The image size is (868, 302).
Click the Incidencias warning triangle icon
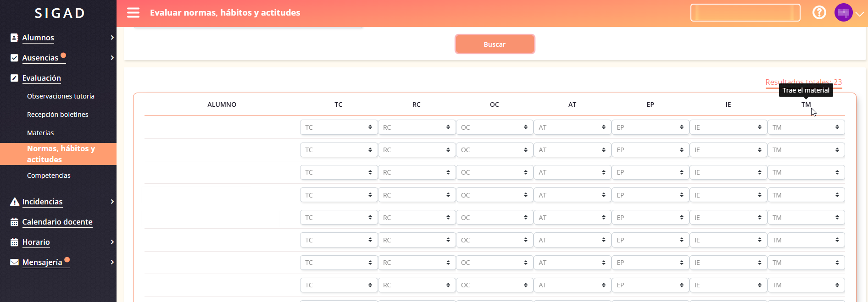14,202
